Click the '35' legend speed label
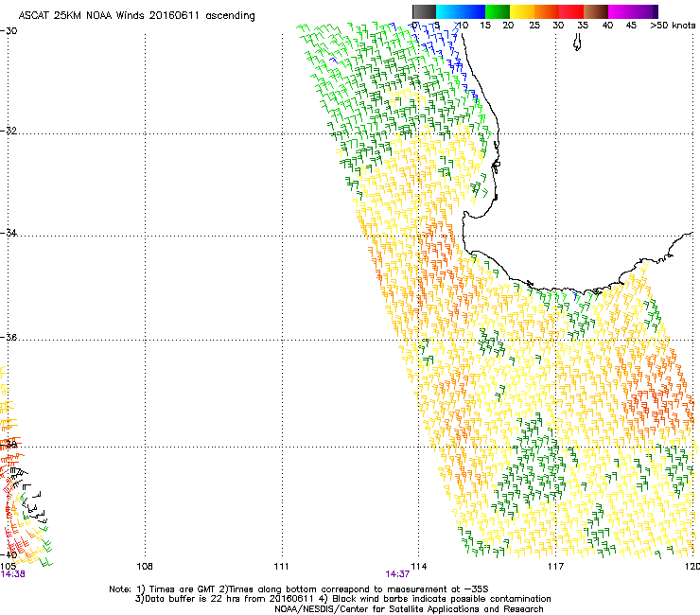700x615 pixels. click(x=583, y=26)
